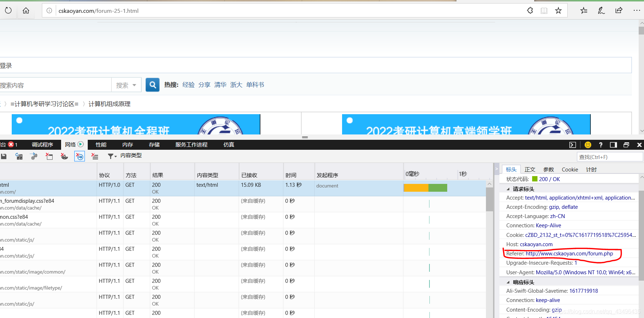644x318 pixels.
Task: Select the 正文 details tab
Action: [530, 169]
